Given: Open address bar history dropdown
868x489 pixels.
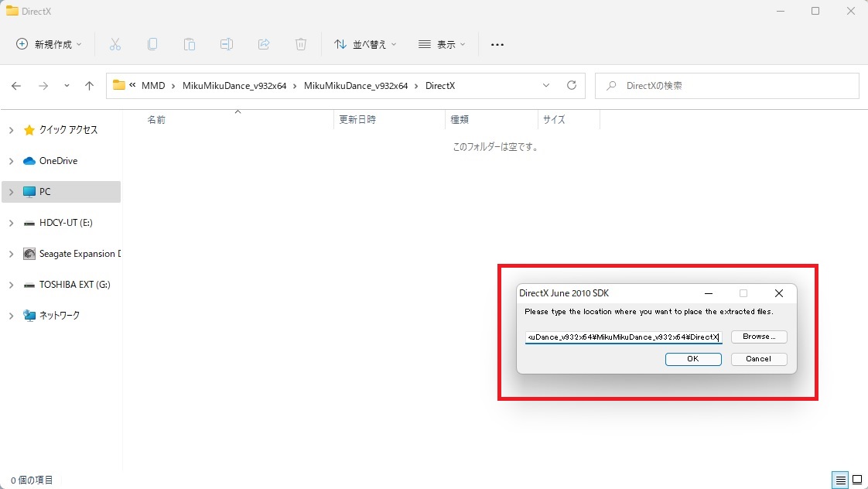Looking at the screenshot, I should click(546, 86).
